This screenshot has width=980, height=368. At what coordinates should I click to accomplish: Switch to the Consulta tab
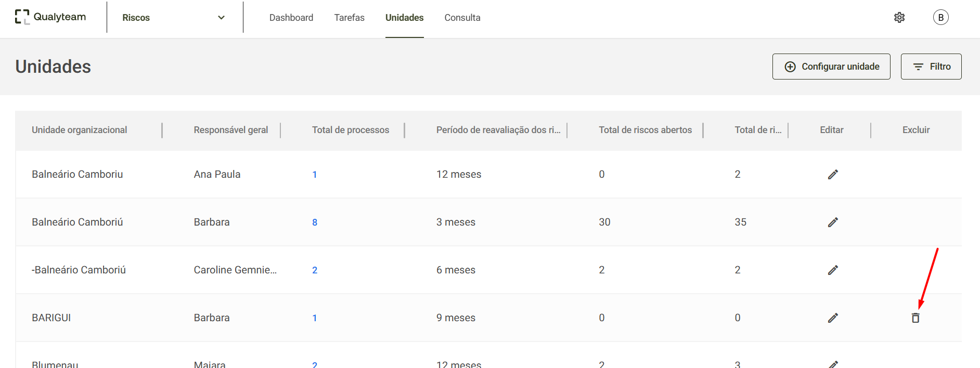pyautogui.click(x=462, y=18)
